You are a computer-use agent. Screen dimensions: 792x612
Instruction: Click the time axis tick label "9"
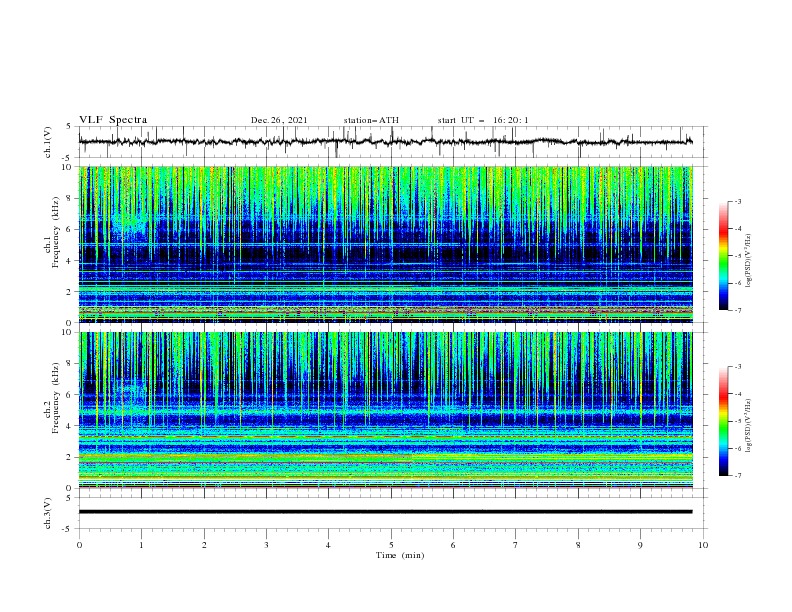(640, 545)
